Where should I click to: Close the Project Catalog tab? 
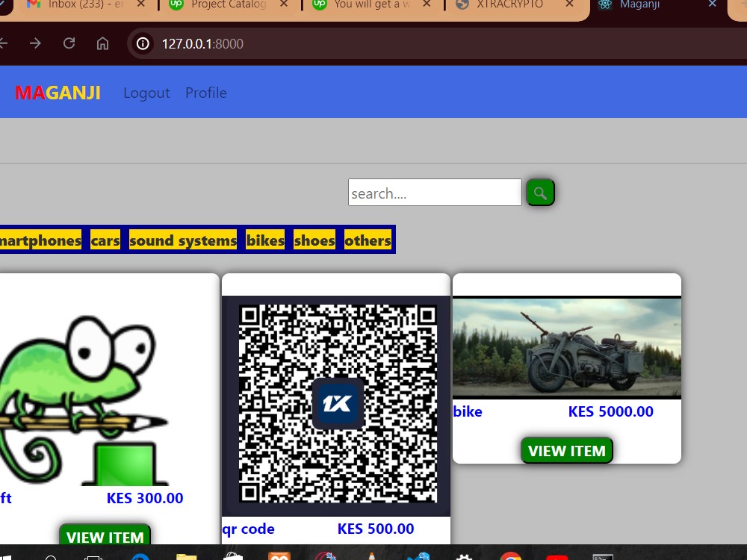tap(284, 4)
